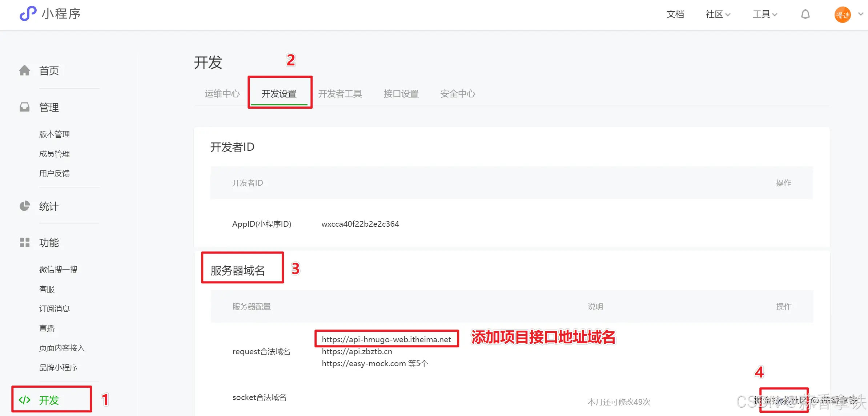
Task: Click the pie chart icon beside 统计
Action: point(24,206)
